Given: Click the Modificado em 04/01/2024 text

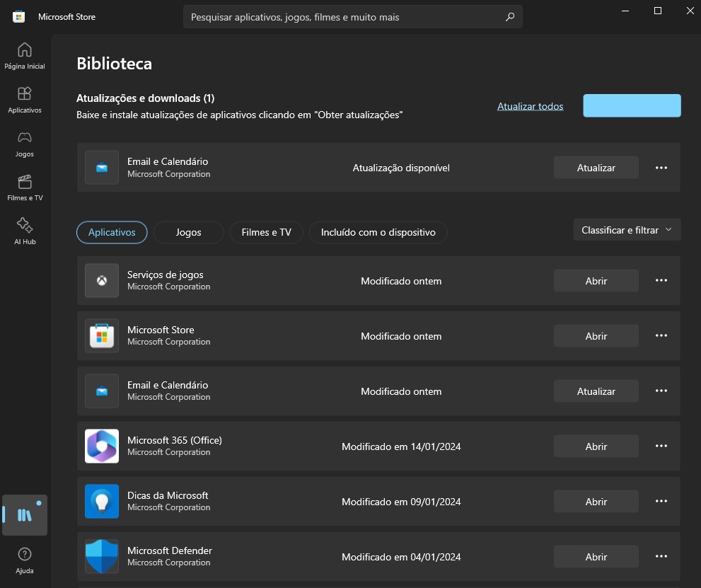Looking at the screenshot, I should pos(401,557).
